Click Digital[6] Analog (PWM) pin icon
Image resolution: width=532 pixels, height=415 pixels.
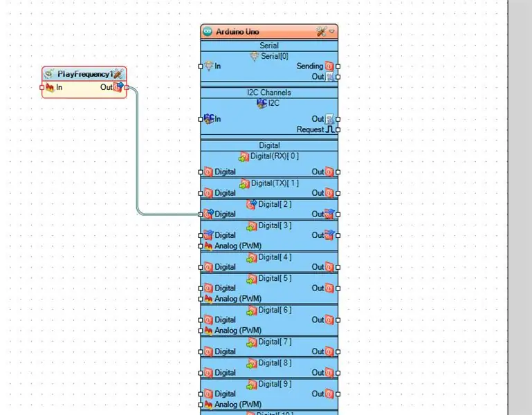208,331
